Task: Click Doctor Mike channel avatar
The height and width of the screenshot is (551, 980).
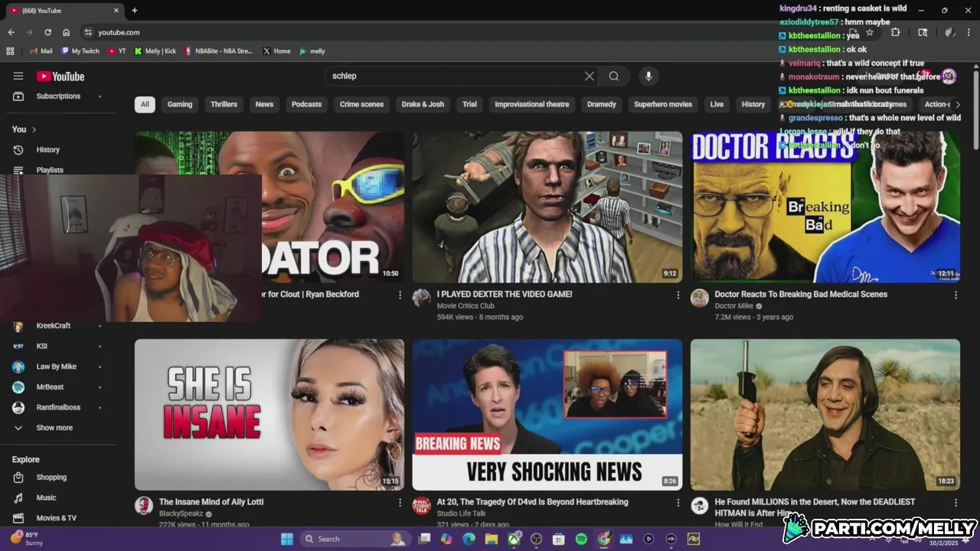Action: (x=700, y=298)
